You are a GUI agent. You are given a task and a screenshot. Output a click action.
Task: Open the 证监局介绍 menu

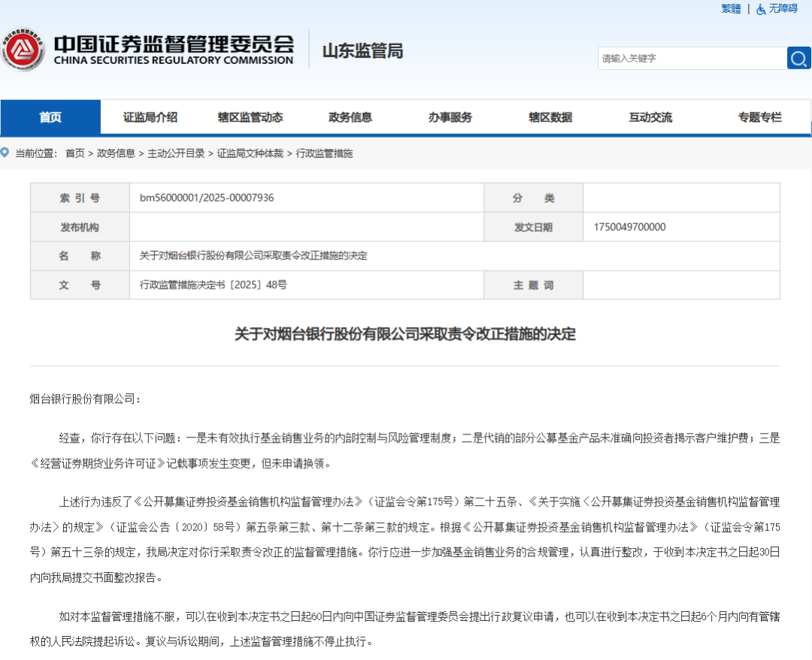[150, 117]
